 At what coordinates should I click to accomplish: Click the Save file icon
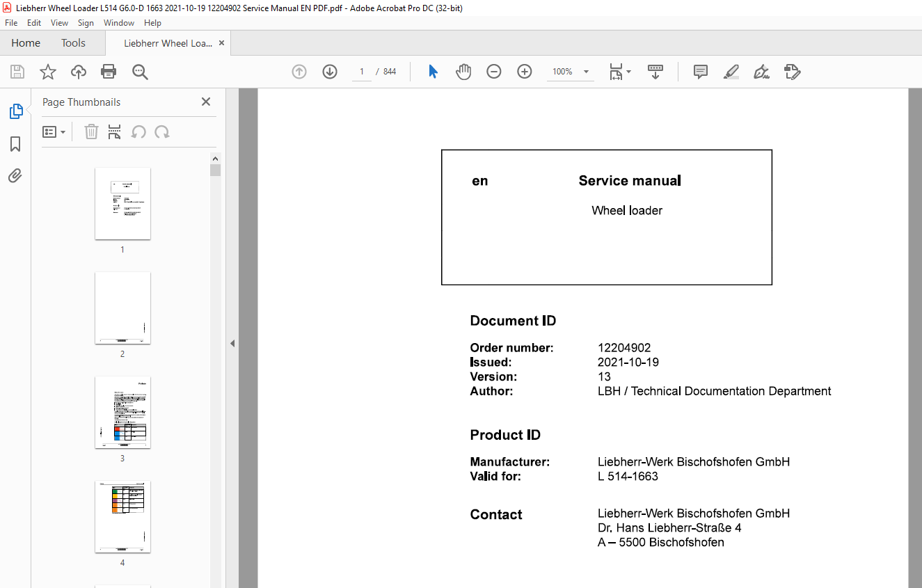coord(17,72)
